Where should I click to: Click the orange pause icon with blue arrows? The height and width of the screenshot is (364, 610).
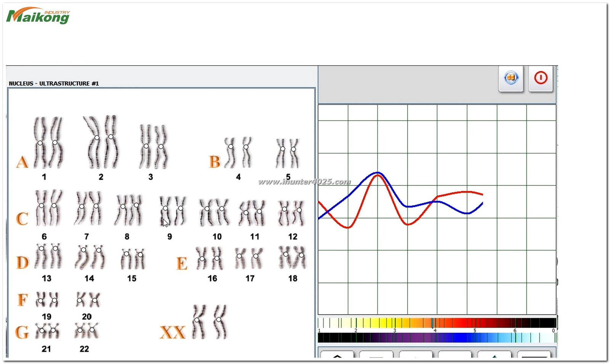tap(511, 78)
